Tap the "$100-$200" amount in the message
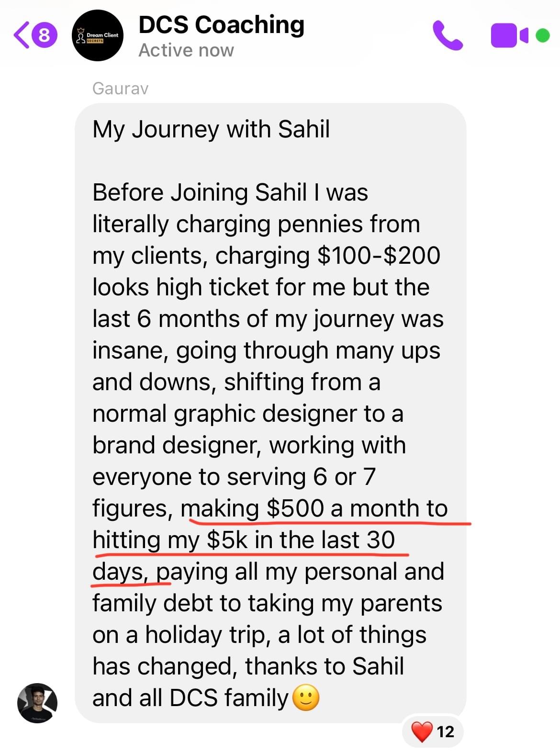Image resolution: width=560 pixels, height=753 pixels. point(378,256)
